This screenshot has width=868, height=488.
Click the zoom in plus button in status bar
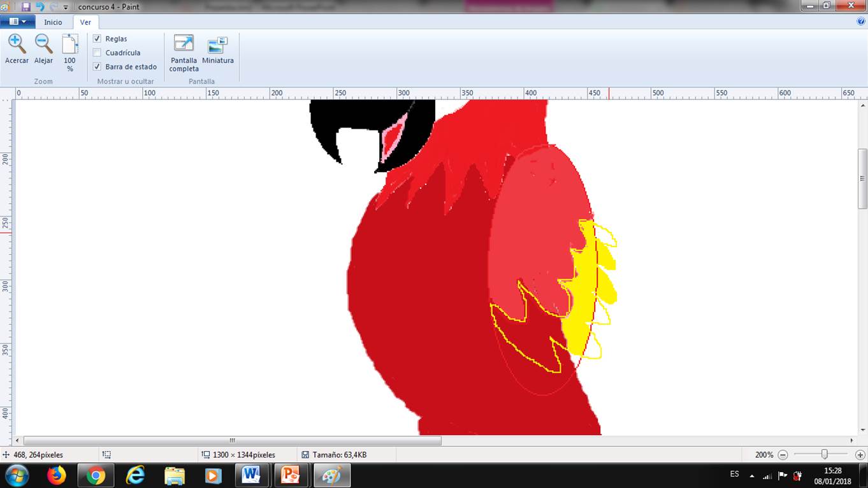pyautogui.click(x=860, y=455)
